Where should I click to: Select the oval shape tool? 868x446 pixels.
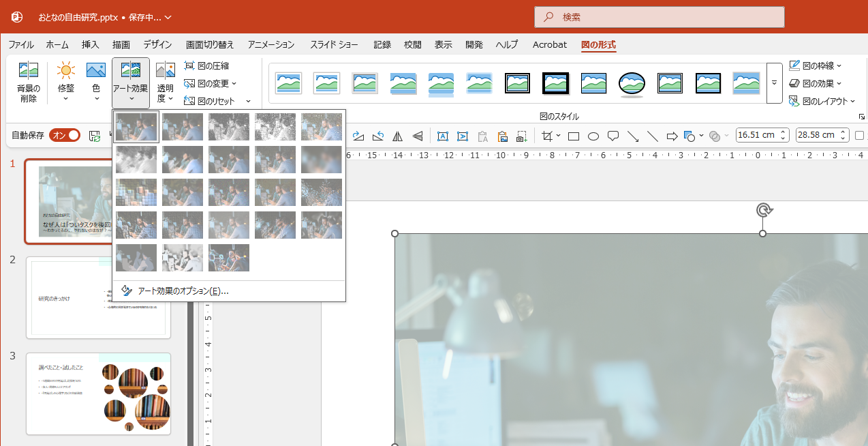click(x=593, y=136)
